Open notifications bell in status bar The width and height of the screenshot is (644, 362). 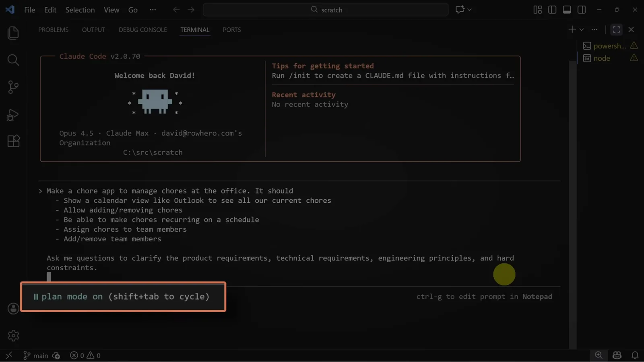(x=635, y=355)
